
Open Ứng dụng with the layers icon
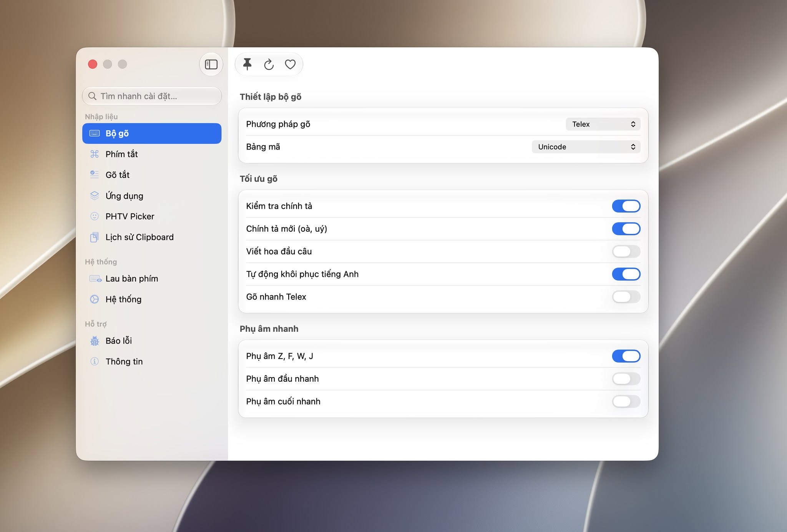coord(152,196)
